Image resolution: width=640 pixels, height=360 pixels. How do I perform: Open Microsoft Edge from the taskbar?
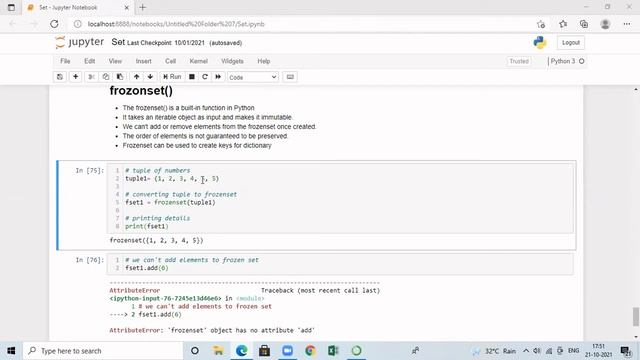click(242, 351)
